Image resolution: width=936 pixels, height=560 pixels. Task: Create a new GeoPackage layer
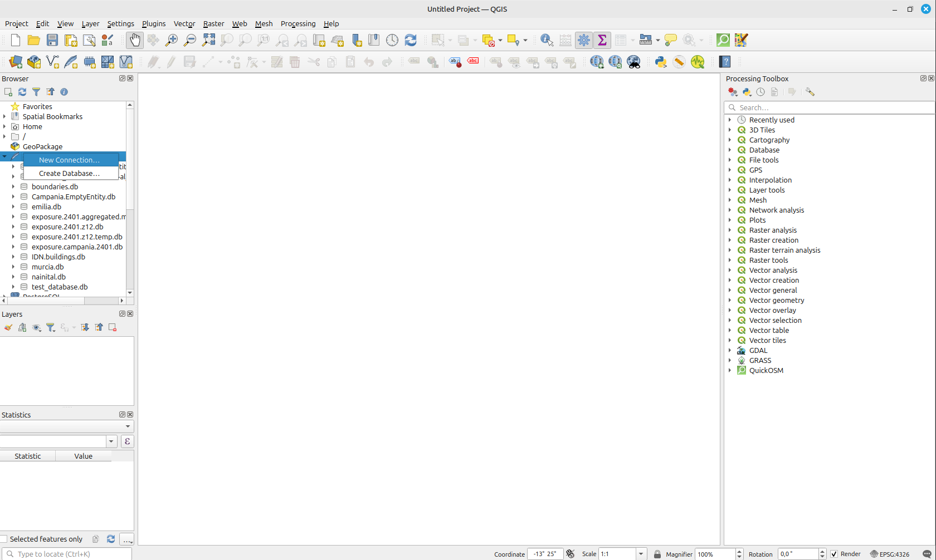[x=34, y=62]
